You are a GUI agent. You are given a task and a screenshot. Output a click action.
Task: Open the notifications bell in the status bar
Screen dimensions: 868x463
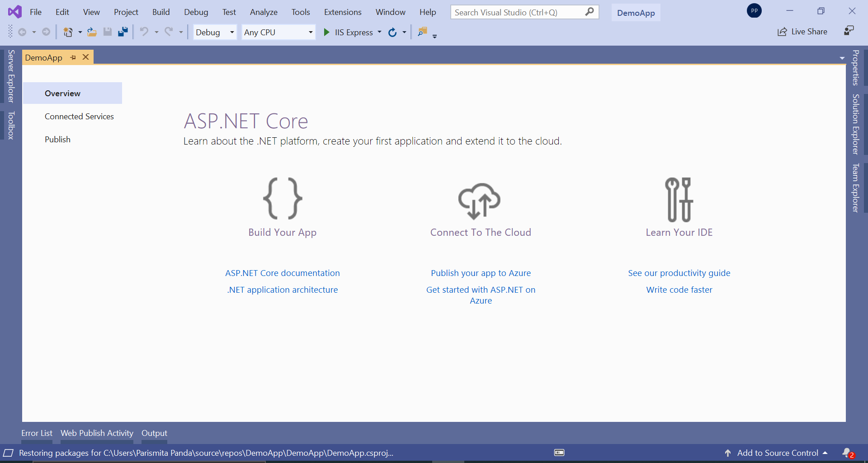point(847,453)
